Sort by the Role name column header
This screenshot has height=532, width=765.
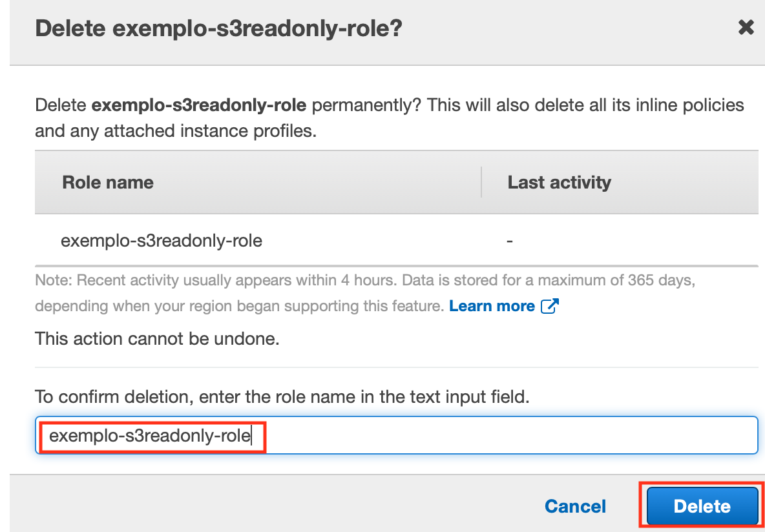(108, 182)
